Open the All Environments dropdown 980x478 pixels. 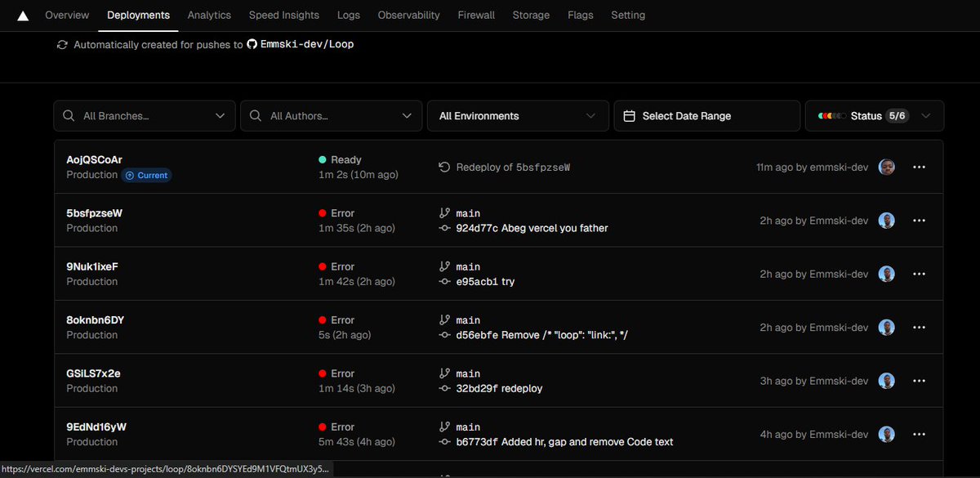518,116
